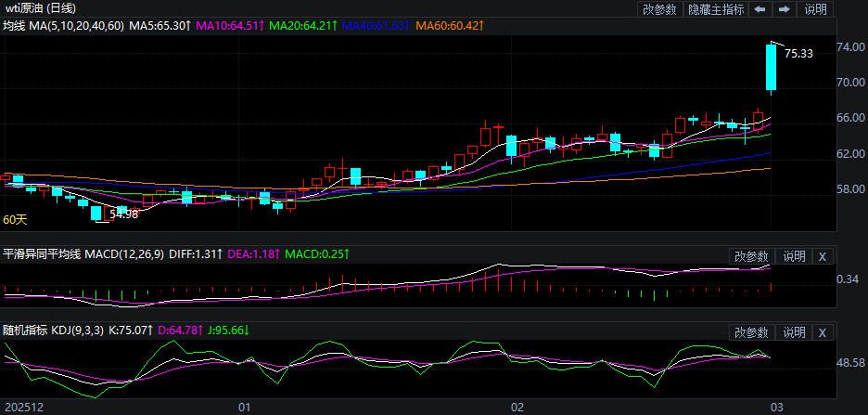Screen dimensions: 868x415
Task: Click the 均线 MA(5,10,20,40,60) indicator label
Action: click(x=63, y=26)
